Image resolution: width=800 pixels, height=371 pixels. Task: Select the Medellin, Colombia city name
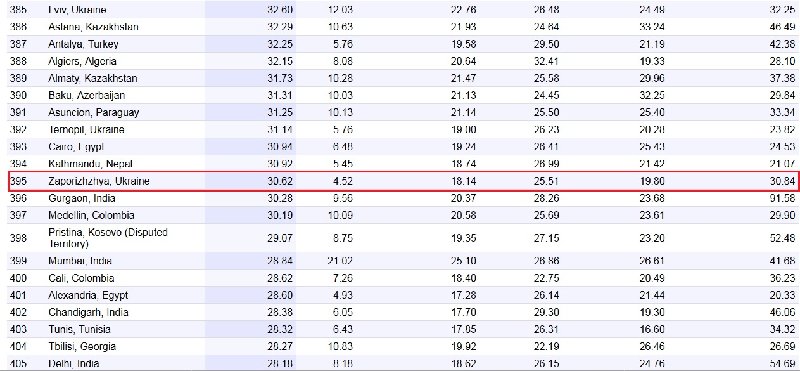91,215
